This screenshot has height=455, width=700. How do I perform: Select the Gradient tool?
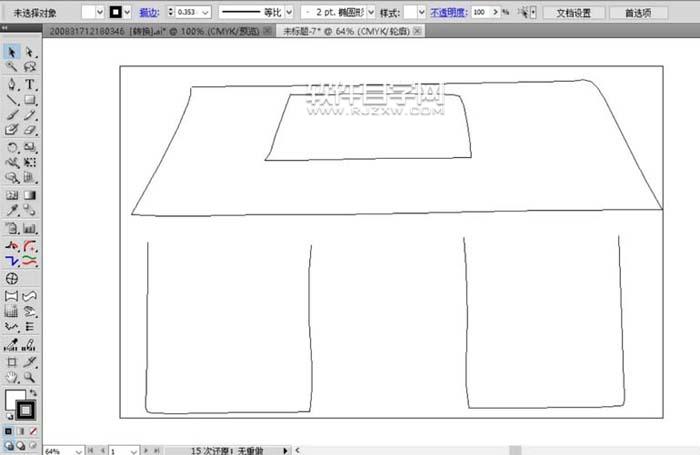click(x=29, y=195)
